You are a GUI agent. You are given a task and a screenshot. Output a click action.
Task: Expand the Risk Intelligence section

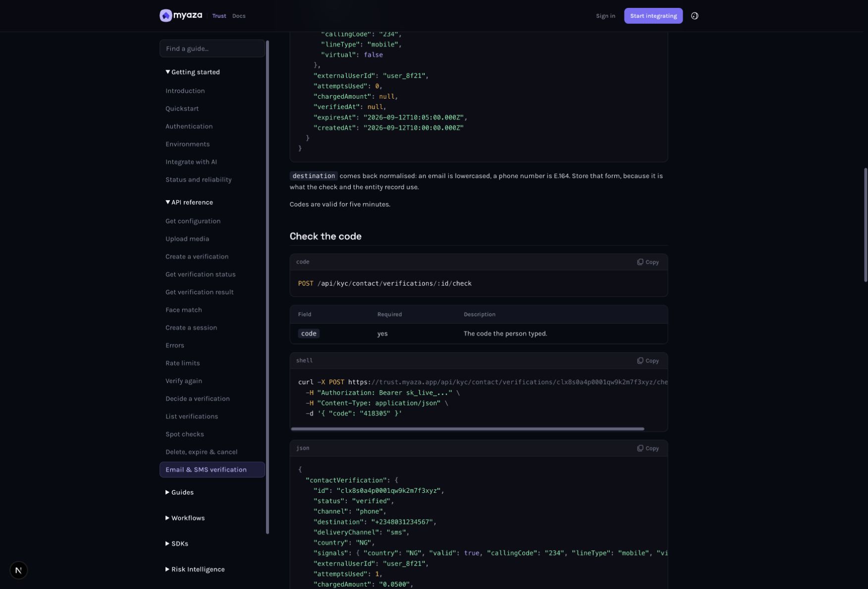click(x=195, y=570)
